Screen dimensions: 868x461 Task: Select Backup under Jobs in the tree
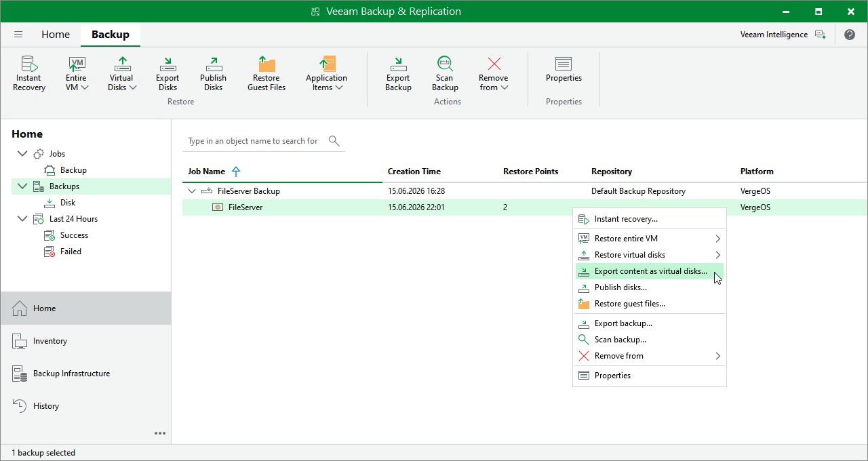(73, 170)
